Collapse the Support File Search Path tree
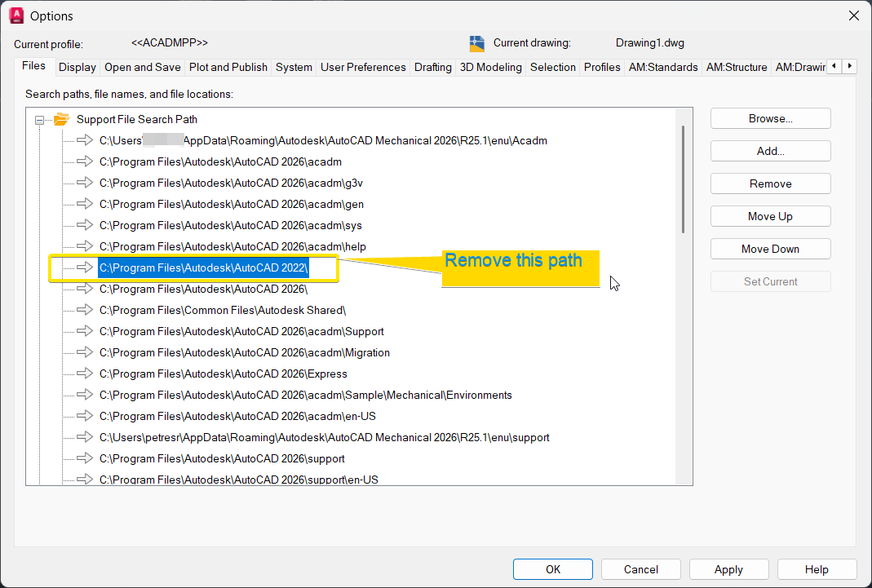This screenshot has width=872, height=588. tap(39, 118)
